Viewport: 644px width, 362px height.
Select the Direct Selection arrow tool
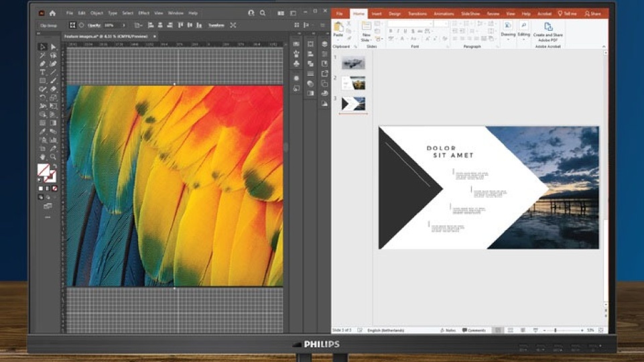click(54, 47)
